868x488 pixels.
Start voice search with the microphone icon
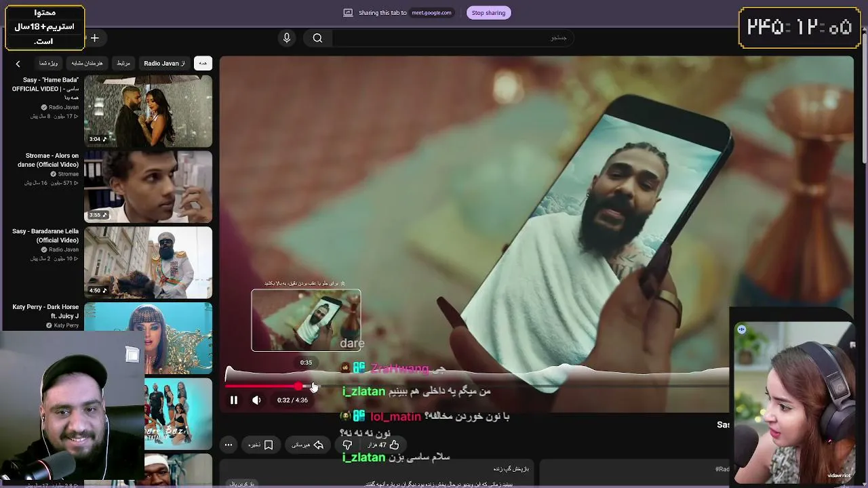pyautogui.click(x=287, y=38)
